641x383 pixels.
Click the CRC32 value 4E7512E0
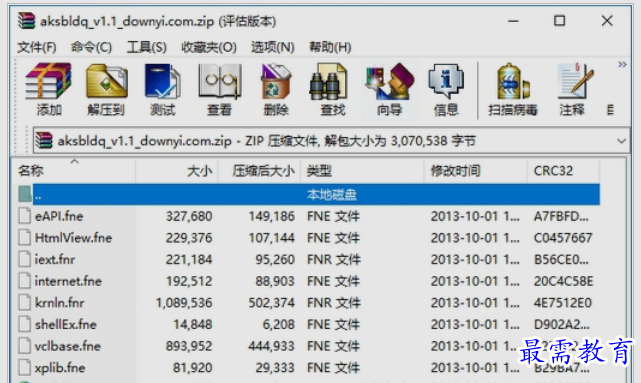point(563,303)
